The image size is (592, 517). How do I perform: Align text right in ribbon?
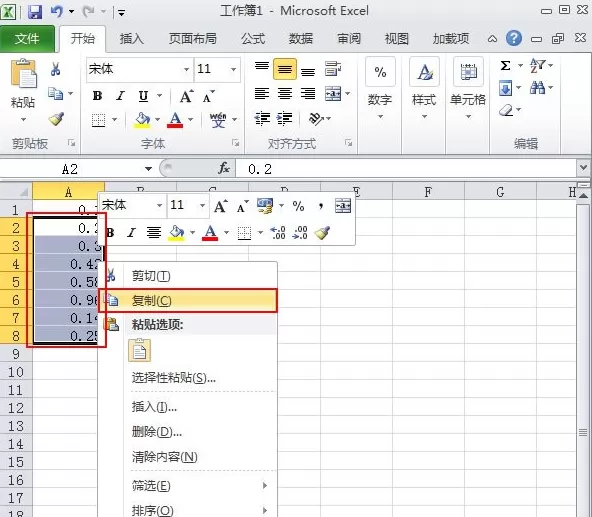point(308,93)
